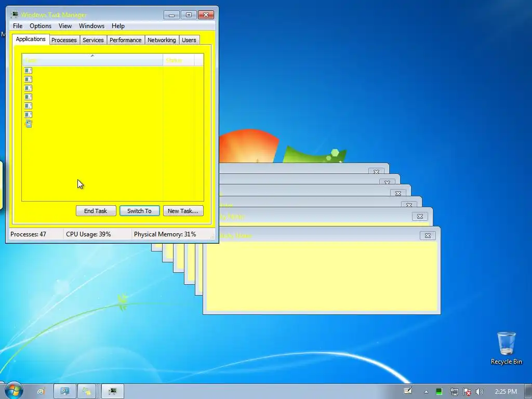This screenshot has width=532, height=399.
Task: Switch to the Networking tab
Action: pos(162,40)
